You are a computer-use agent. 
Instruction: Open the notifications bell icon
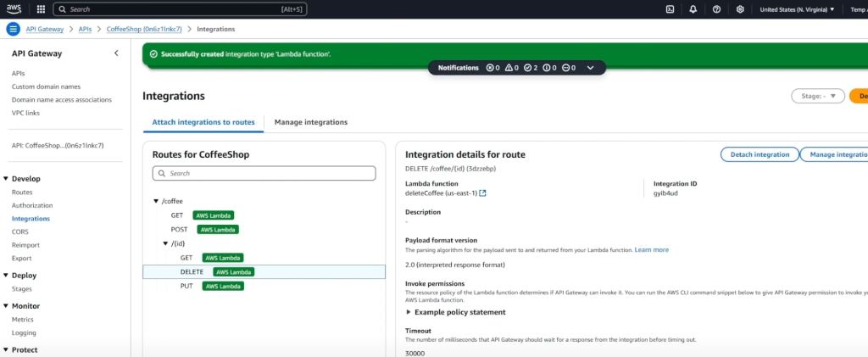(x=693, y=9)
